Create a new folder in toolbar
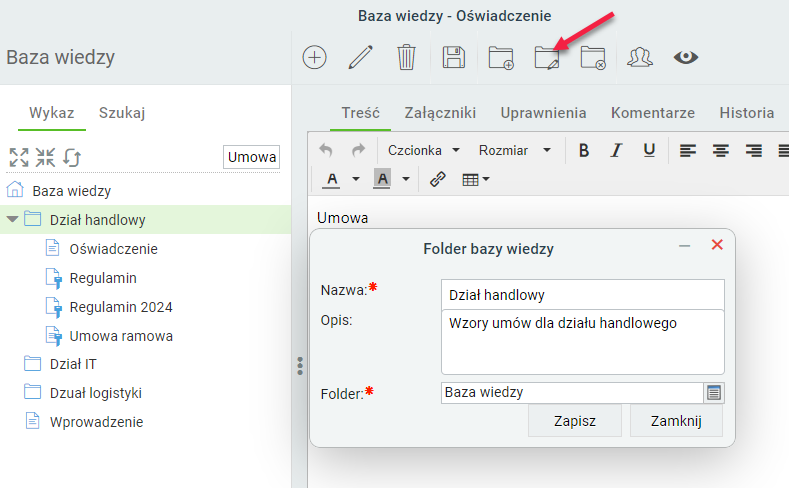 (501, 57)
